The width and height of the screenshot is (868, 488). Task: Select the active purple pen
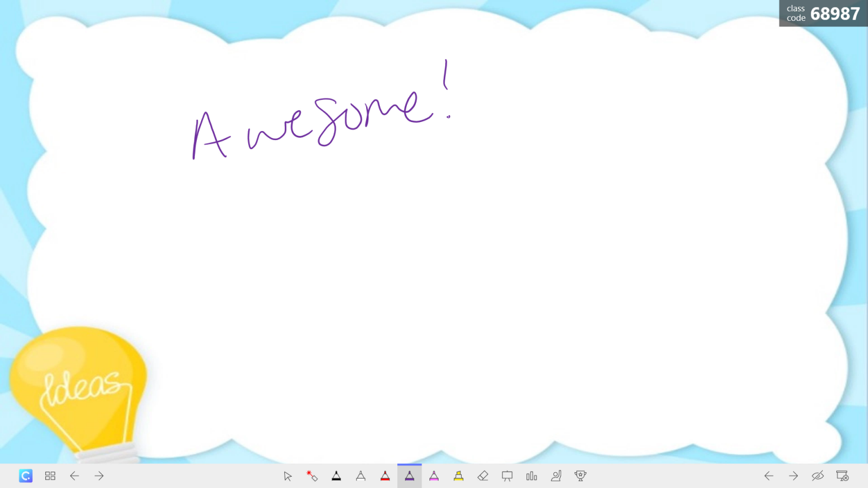click(410, 476)
